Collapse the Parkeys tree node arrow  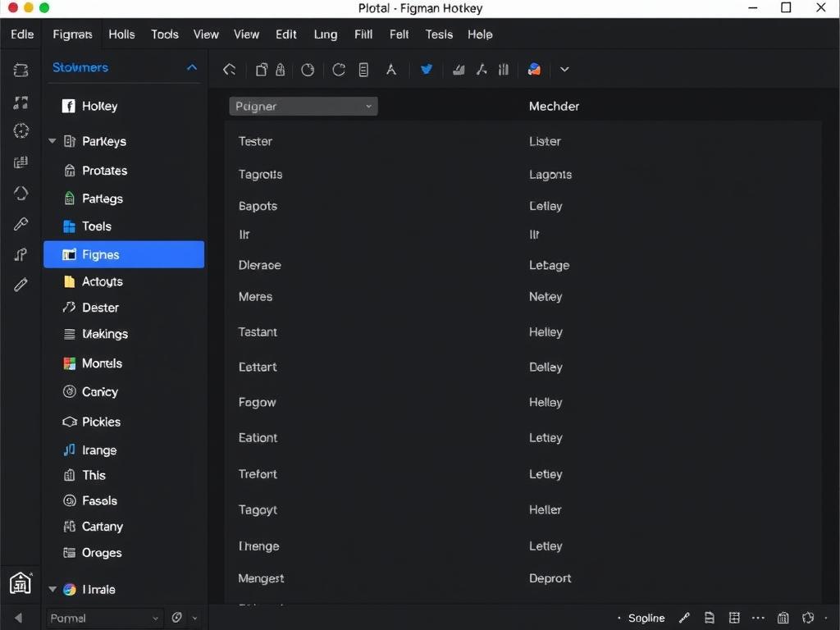click(x=52, y=141)
